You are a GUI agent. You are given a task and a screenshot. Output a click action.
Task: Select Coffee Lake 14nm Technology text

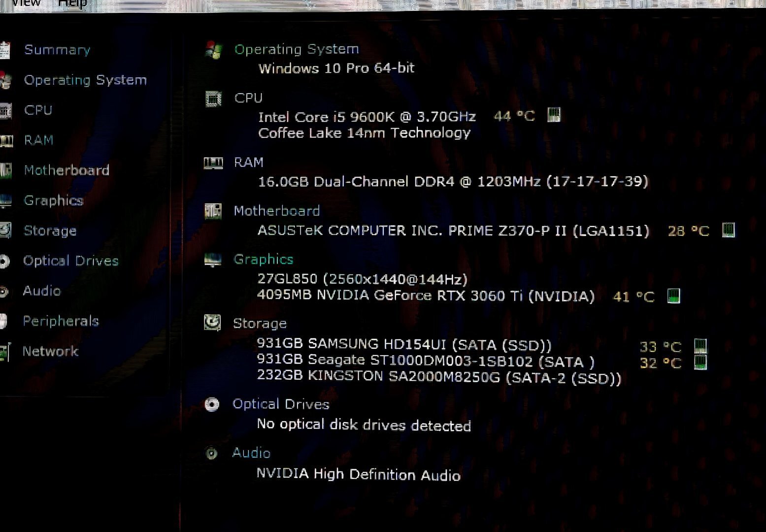tap(365, 133)
